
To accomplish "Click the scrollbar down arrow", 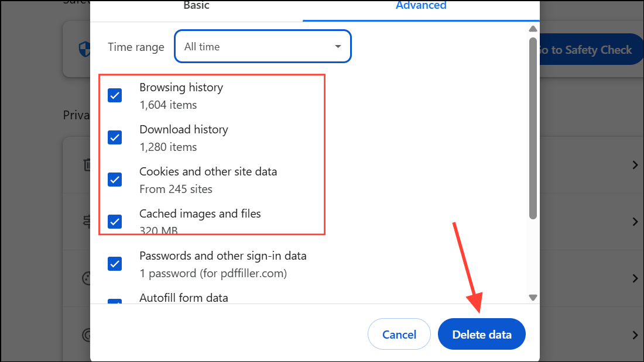I will (533, 297).
